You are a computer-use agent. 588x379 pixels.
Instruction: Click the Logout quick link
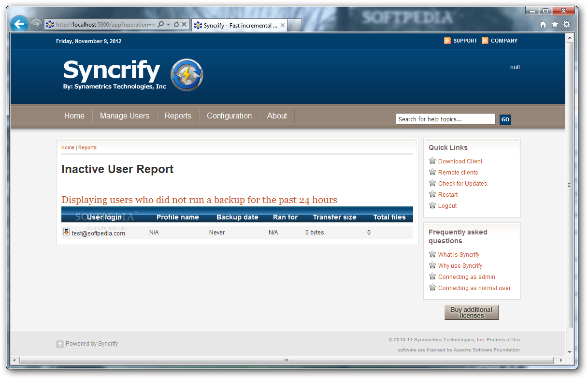447,206
